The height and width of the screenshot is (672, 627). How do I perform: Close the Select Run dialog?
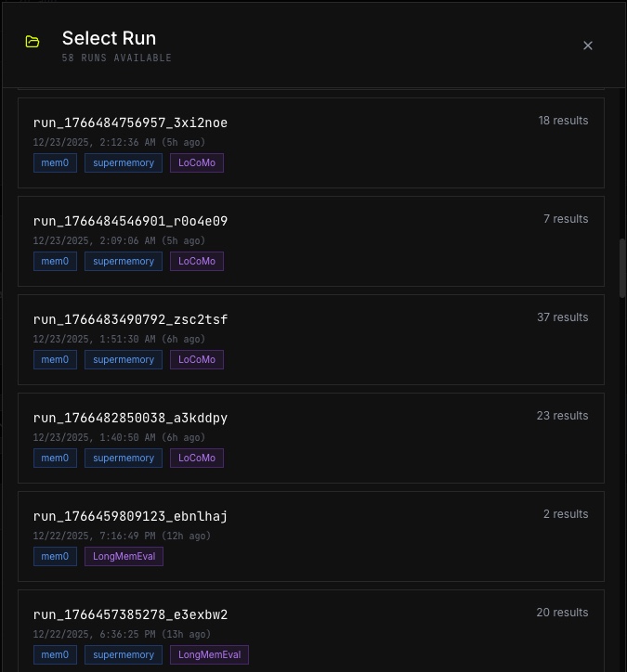588,45
